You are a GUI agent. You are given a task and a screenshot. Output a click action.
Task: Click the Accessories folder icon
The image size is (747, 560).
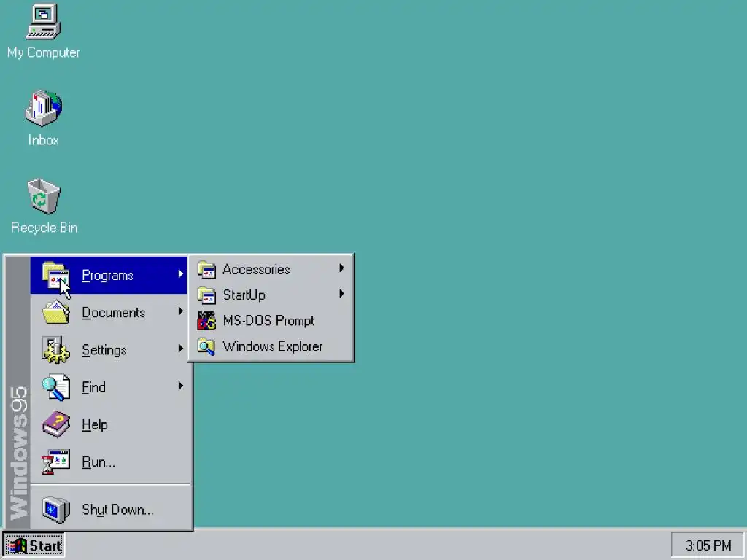[206, 270]
